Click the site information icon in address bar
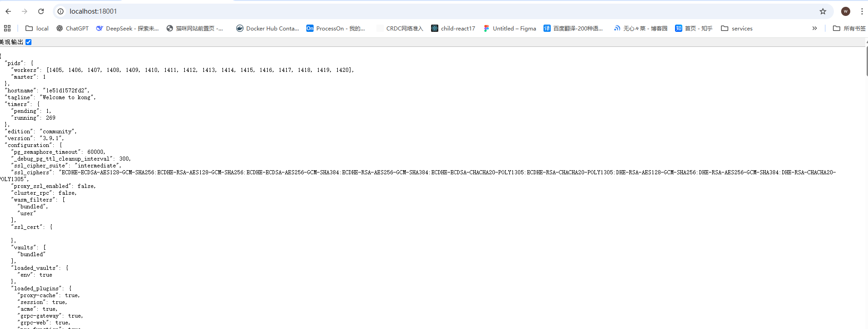This screenshot has width=868, height=329. (x=61, y=11)
